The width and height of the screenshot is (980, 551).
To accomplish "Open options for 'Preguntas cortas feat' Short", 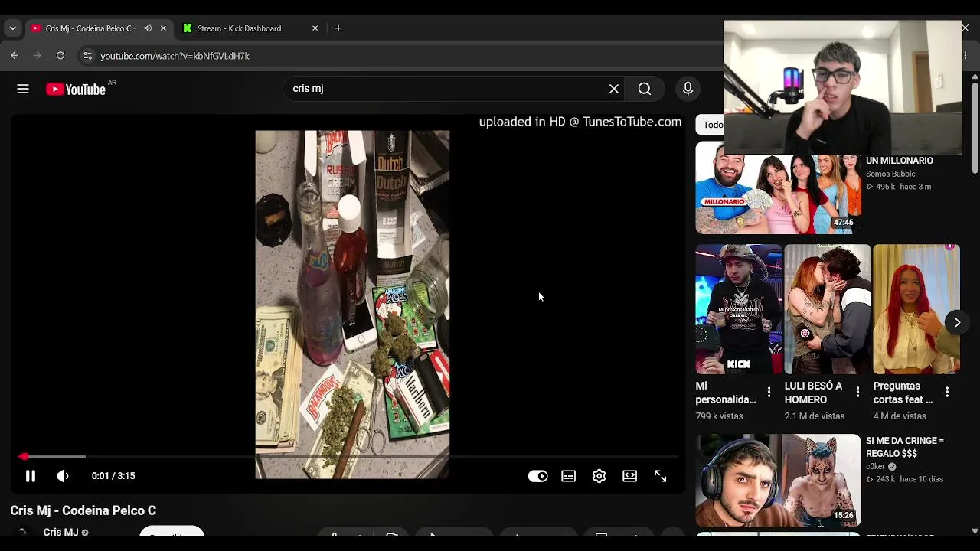I will (947, 392).
